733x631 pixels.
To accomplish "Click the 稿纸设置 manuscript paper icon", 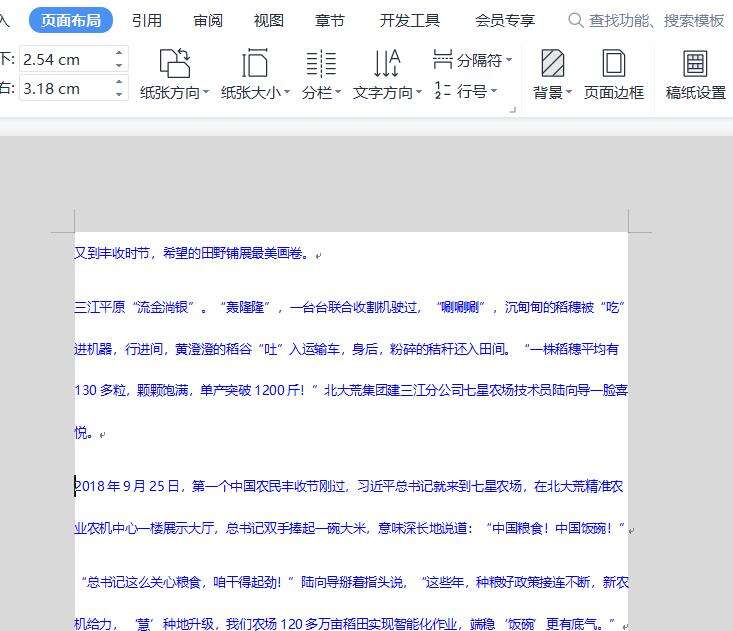I will (695, 63).
